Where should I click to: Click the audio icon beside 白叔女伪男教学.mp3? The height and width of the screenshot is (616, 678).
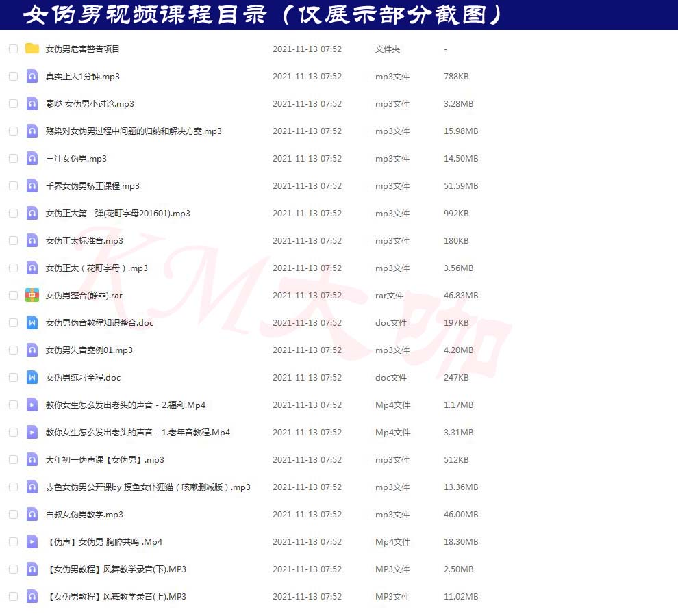coord(32,514)
